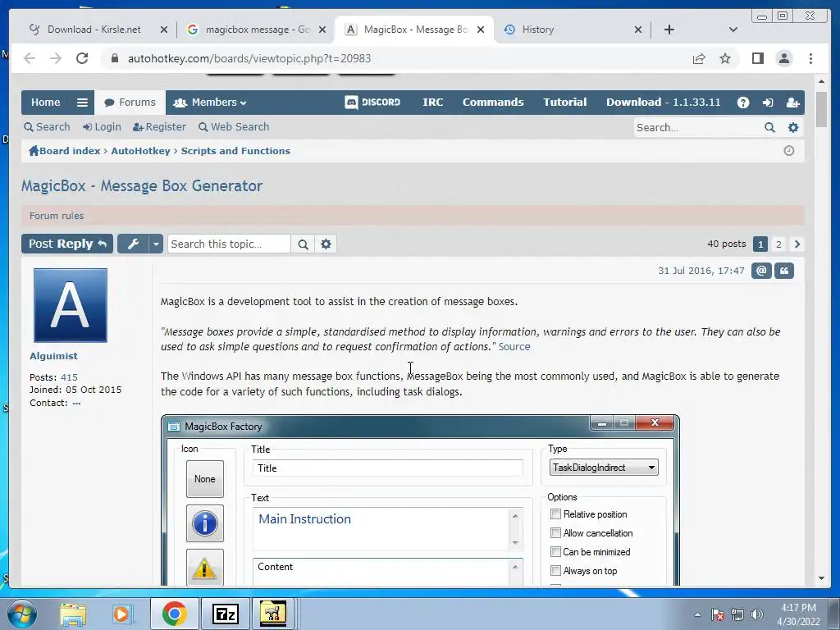Click the mention @ icon on the post
Image resolution: width=840 pixels, height=630 pixels.
761,271
